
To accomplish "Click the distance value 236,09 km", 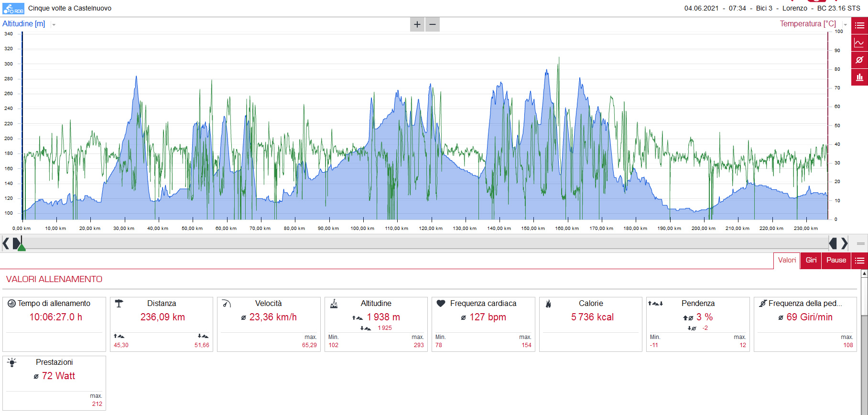I will tap(163, 317).
